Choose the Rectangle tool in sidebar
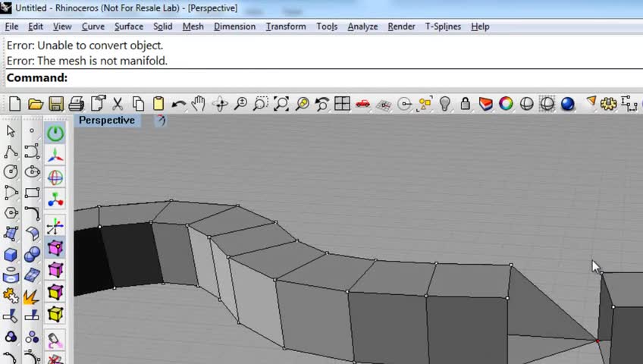The width and height of the screenshot is (643, 364). click(32, 193)
